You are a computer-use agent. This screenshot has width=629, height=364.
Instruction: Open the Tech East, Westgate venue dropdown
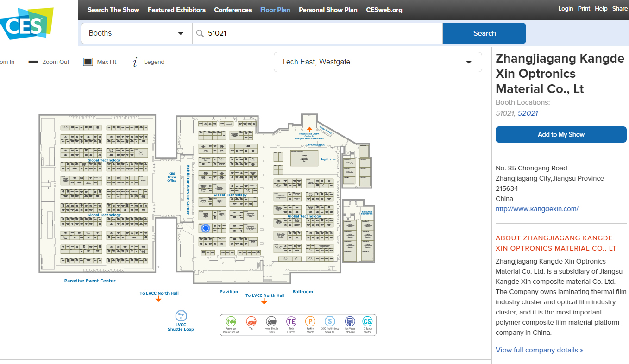[378, 62]
